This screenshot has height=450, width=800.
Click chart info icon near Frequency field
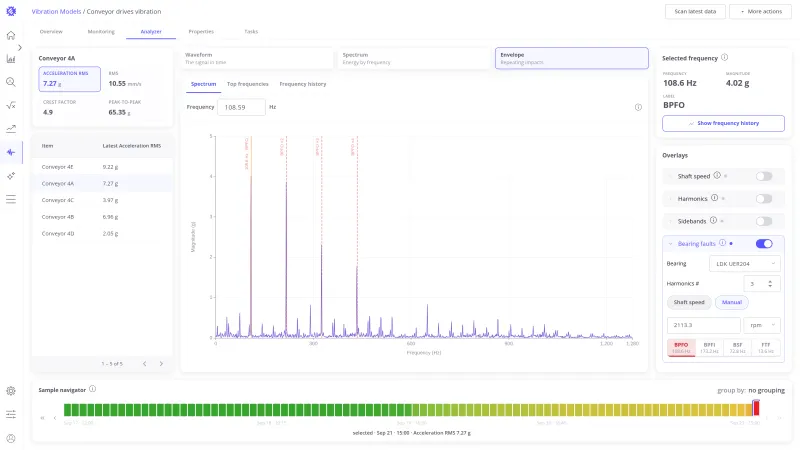tap(638, 107)
